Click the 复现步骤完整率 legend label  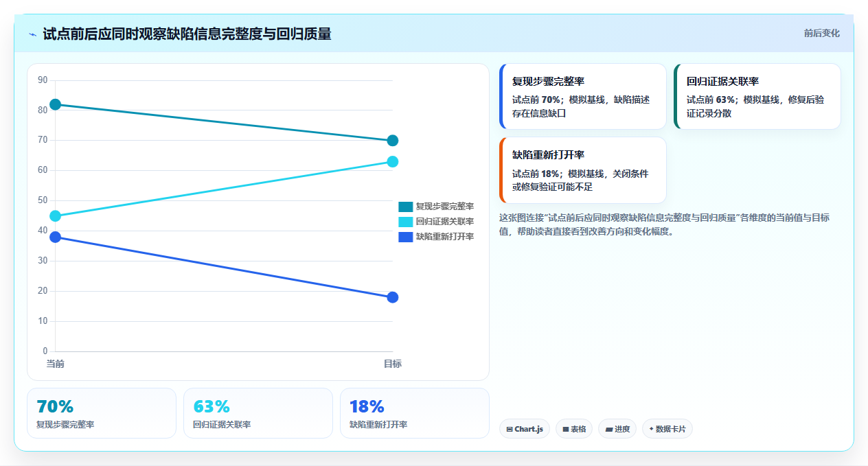tap(445, 206)
